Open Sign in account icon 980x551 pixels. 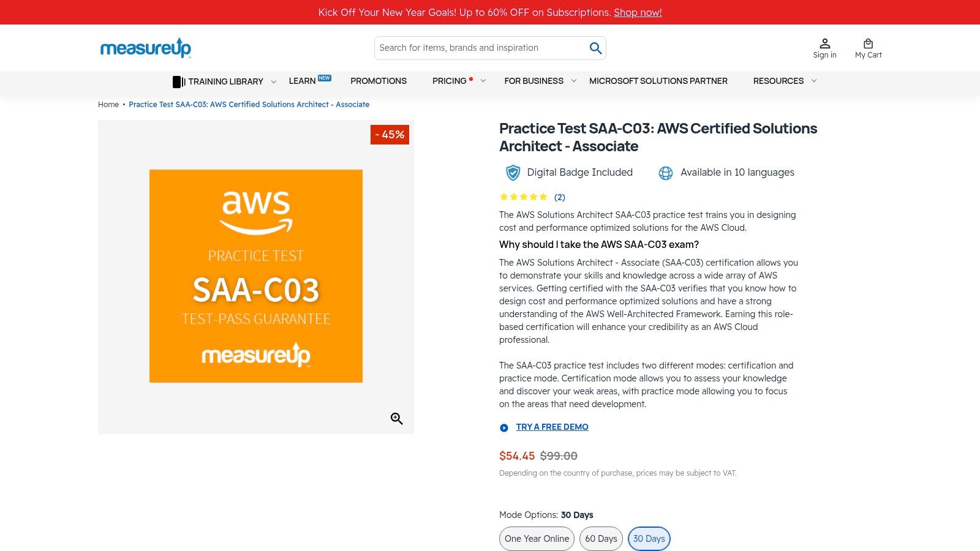tap(824, 43)
